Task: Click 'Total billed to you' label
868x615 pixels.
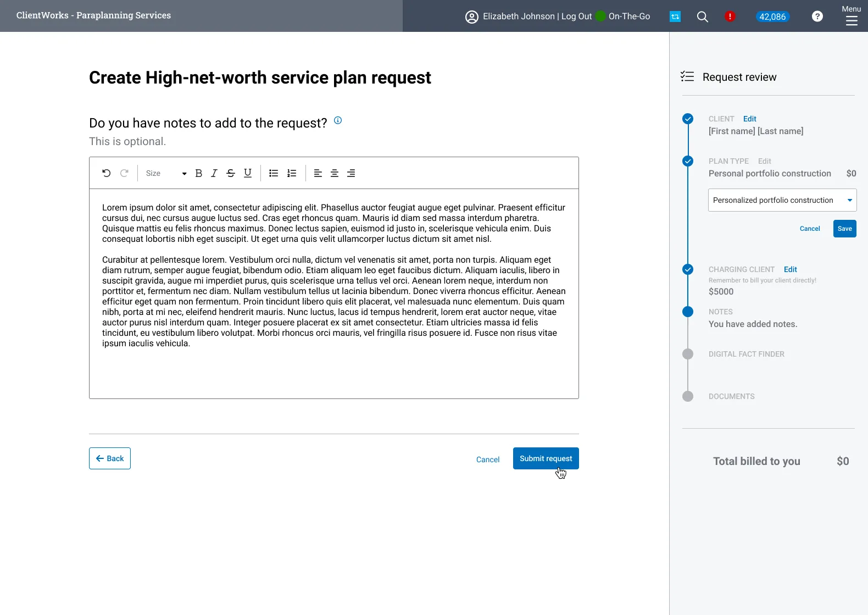Action: [x=756, y=461]
